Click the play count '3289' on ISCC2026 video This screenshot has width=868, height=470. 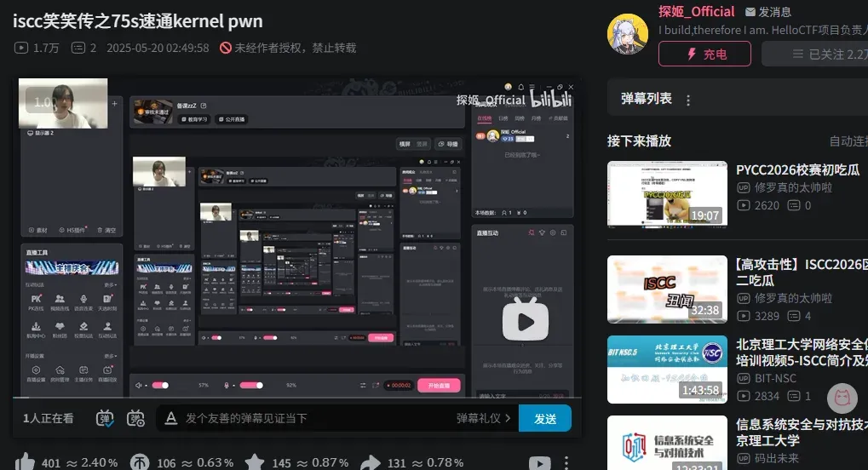pyautogui.click(x=767, y=316)
